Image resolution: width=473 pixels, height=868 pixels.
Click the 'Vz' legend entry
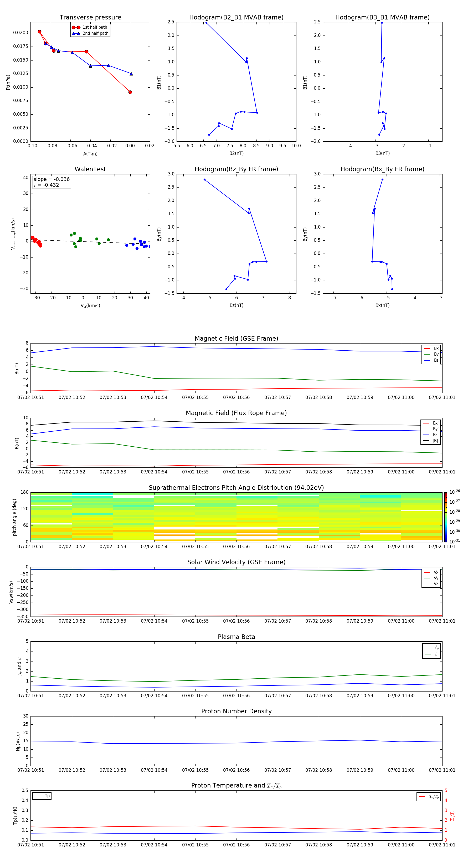[x=431, y=584]
